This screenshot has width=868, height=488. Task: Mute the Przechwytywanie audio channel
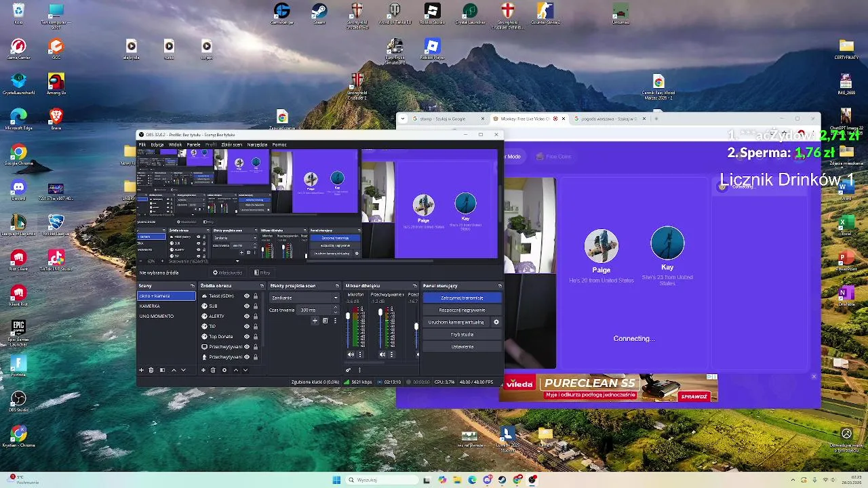[x=382, y=354]
